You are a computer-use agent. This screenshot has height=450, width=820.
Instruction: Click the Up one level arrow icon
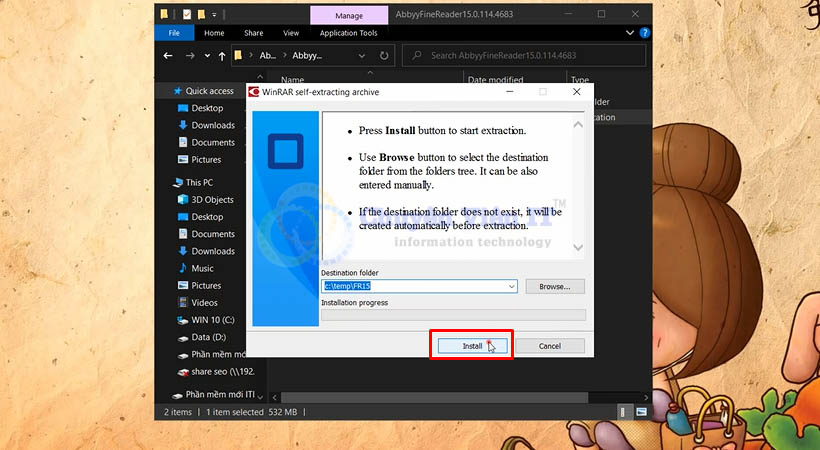point(223,56)
